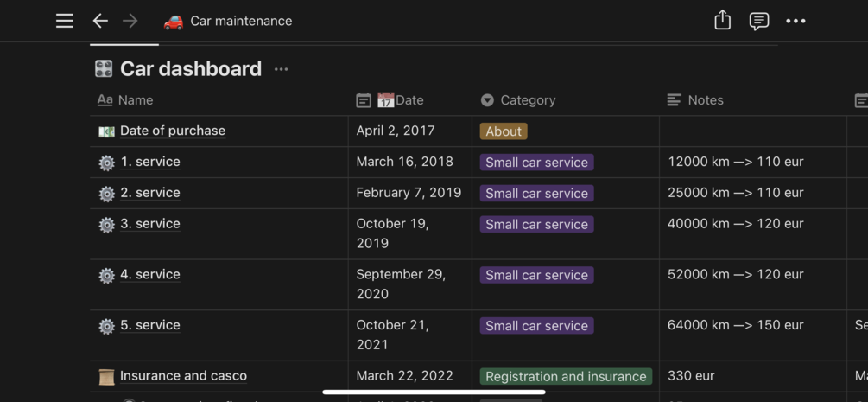
Task: Tap the scroll icon beside Insurance and casco
Action: coord(106,376)
